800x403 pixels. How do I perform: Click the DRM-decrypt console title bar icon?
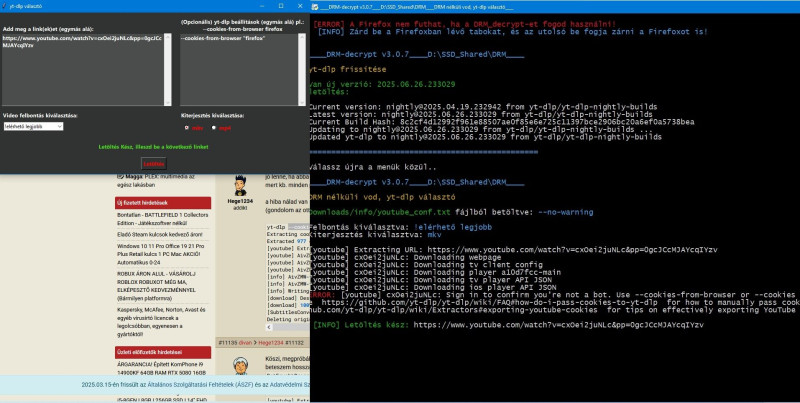tap(315, 7)
